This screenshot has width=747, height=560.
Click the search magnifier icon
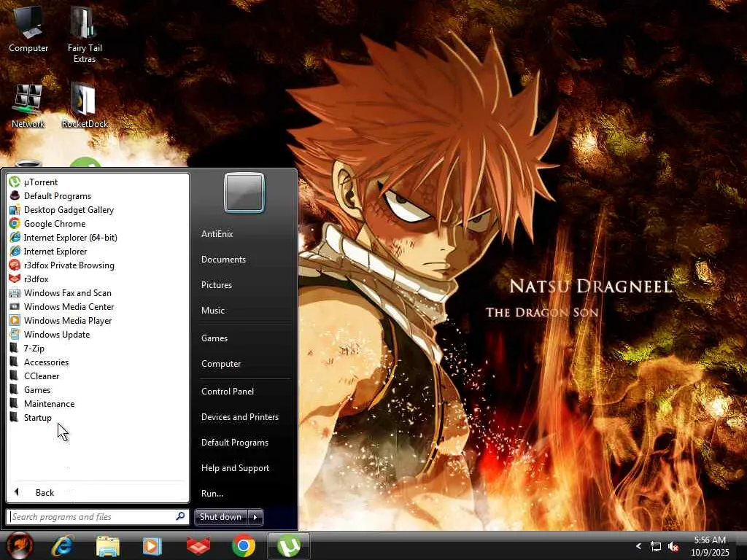pyautogui.click(x=181, y=516)
